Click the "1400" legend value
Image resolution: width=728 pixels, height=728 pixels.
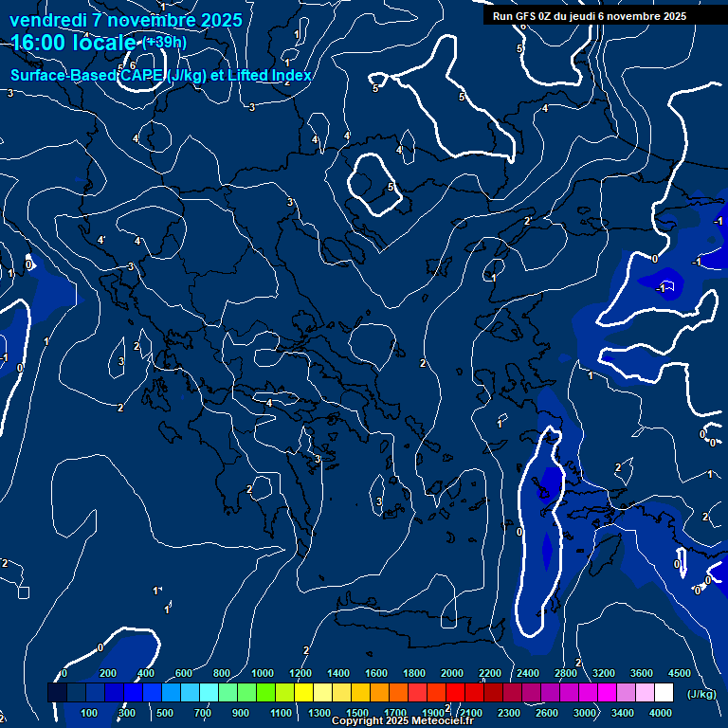click(338, 673)
